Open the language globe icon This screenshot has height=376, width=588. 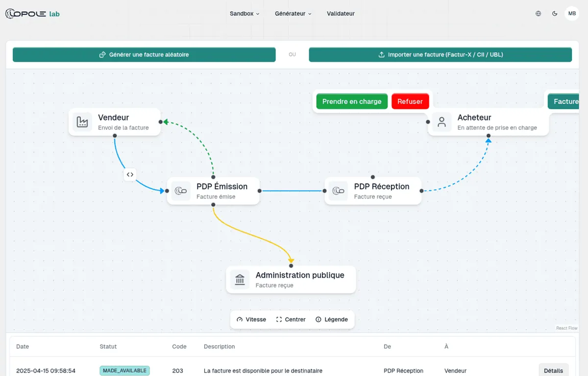point(539,14)
